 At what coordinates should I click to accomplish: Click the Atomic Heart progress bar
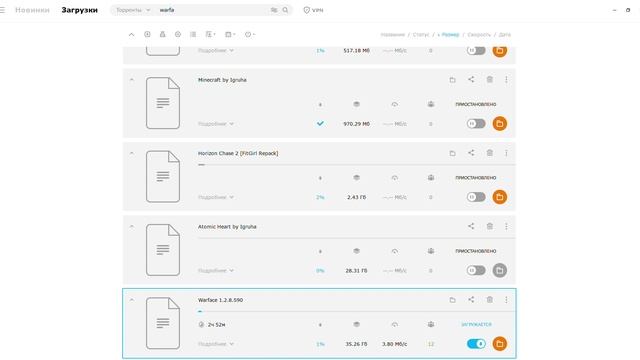(356, 238)
